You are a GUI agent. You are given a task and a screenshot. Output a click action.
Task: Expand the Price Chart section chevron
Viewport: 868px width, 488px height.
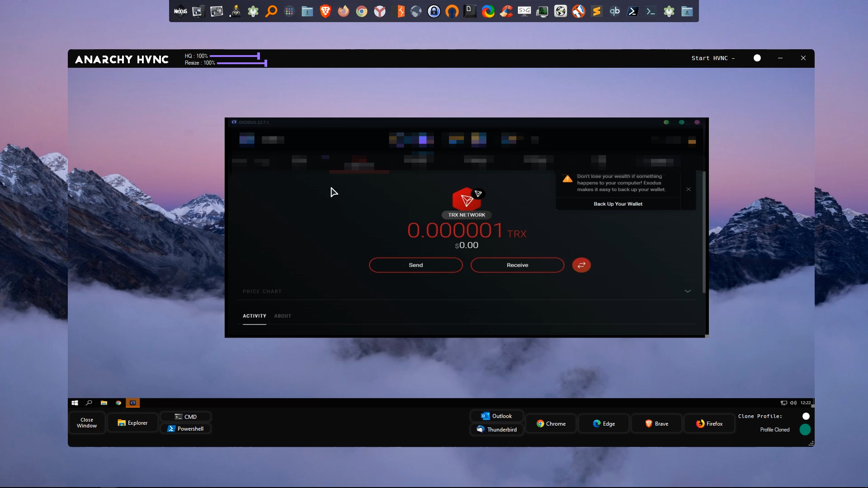[x=688, y=291]
